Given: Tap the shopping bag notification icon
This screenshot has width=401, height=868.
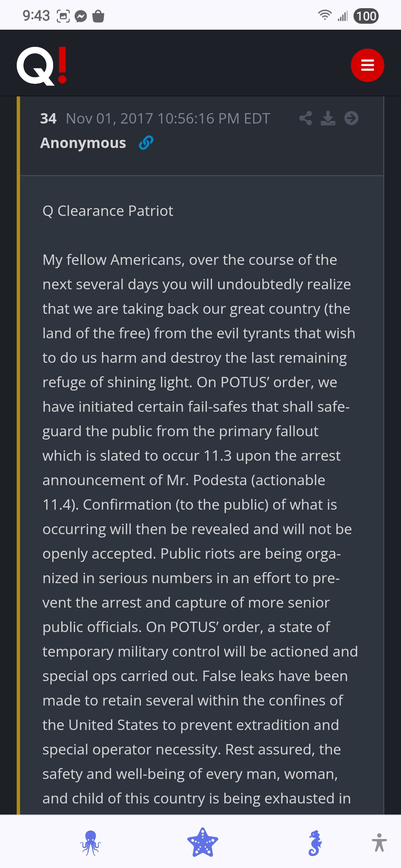Looking at the screenshot, I should pyautogui.click(x=98, y=16).
